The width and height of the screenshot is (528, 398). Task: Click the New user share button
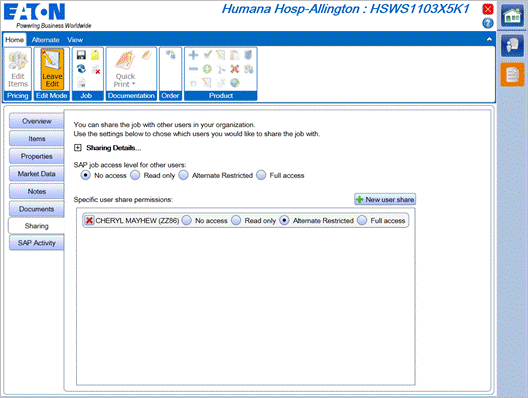[x=385, y=199]
